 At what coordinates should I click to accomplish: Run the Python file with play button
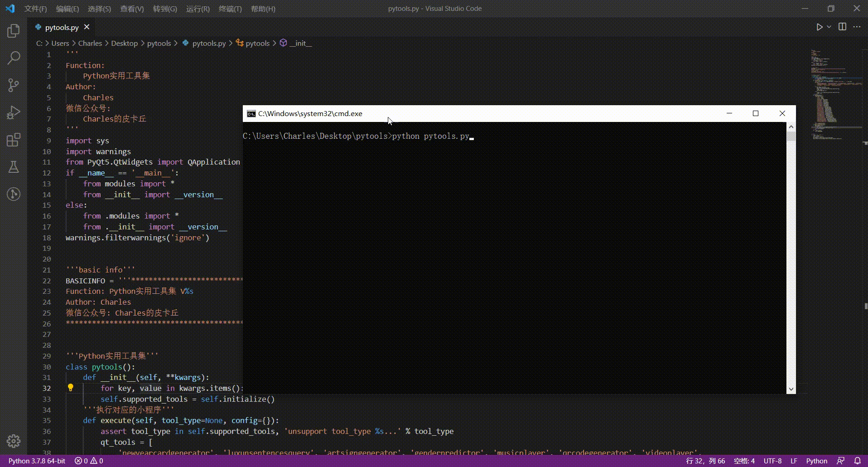tap(819, 27)
